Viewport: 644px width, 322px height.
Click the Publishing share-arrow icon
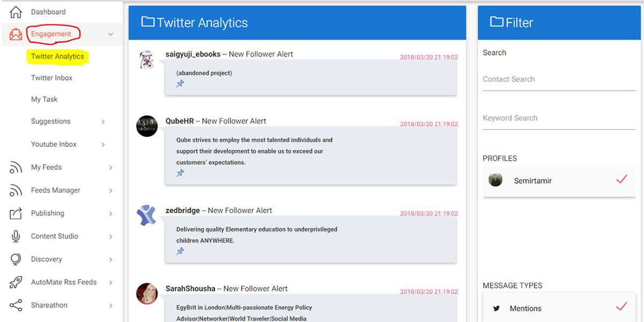point(16,213)
